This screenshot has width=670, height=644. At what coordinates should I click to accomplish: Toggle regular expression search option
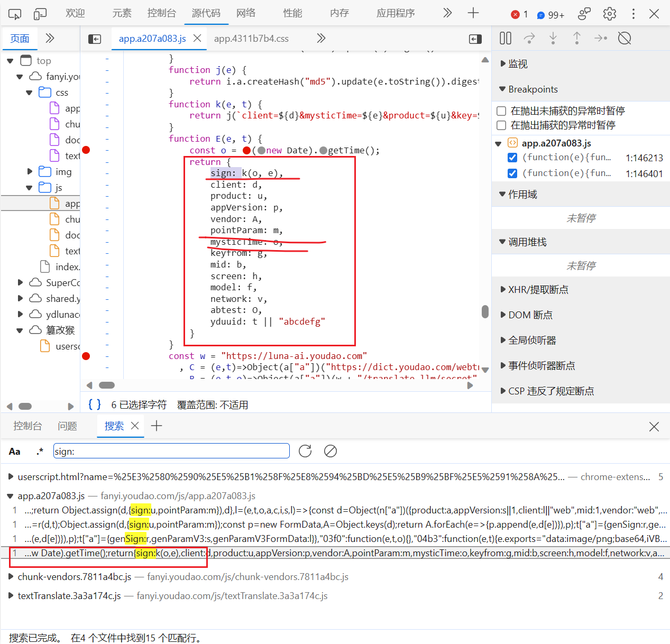pyautogui.click(x=40, y=452)
